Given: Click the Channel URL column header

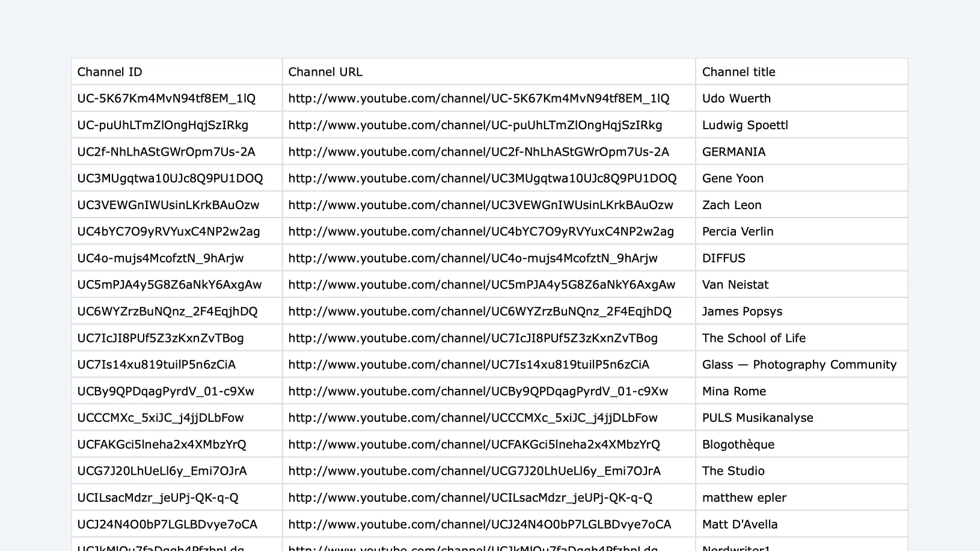Looking at the screenshot, I should (325, 72).
